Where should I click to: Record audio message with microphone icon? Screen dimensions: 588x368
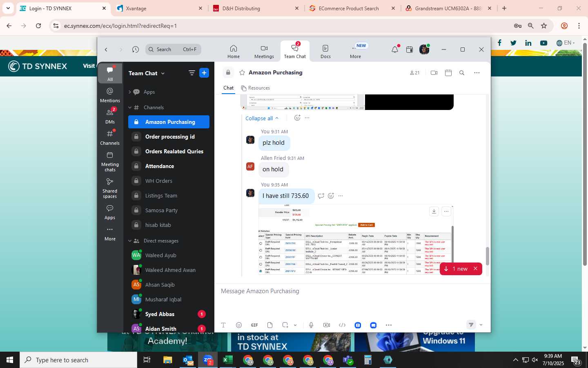[x=311, y=325]
